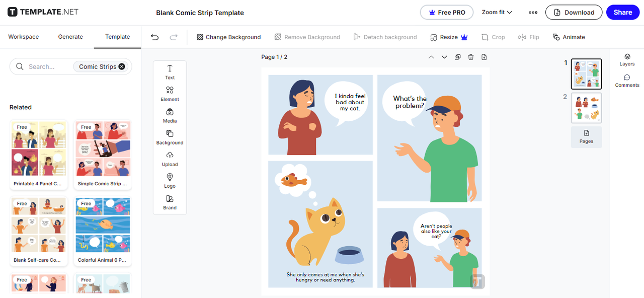Open Blank Self-care Comic template

(x=39, y=232)
